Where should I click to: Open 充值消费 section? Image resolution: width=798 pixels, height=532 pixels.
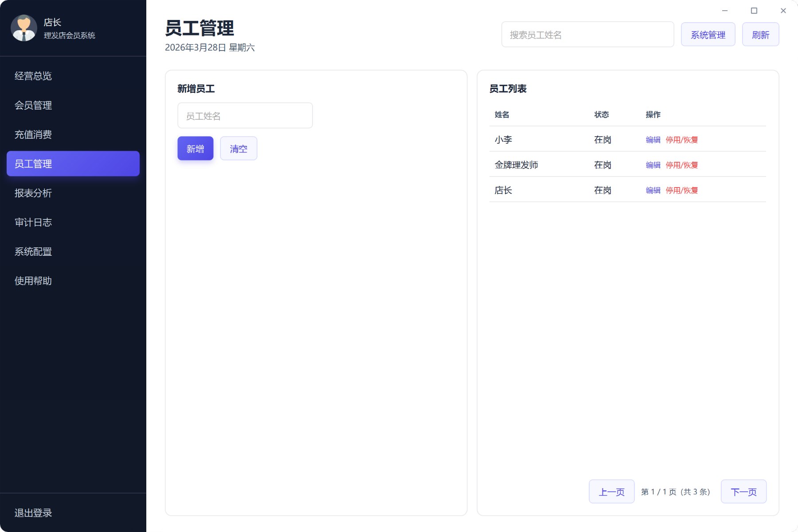pos(33,134)
